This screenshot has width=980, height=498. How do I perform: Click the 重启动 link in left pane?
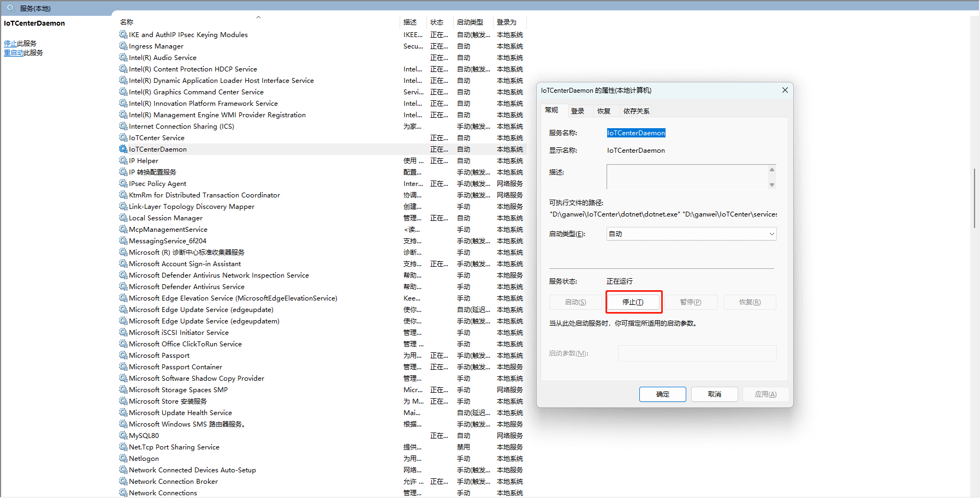(14, 53)
